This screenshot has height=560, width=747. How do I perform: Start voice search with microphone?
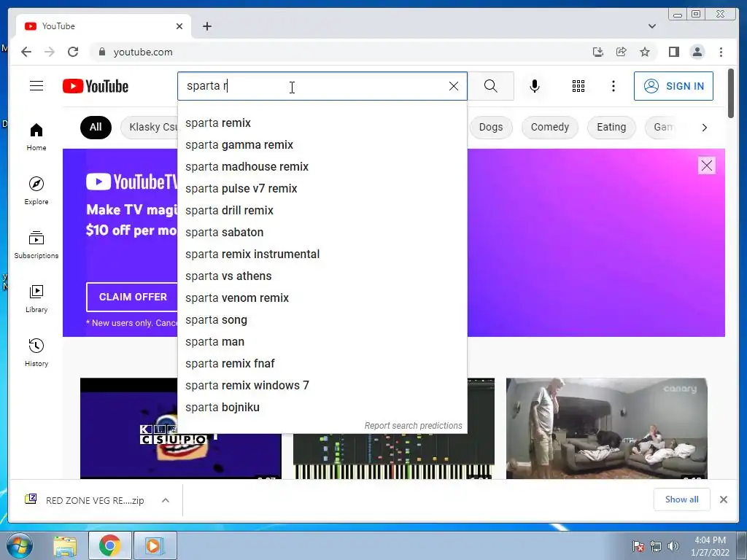pos(535,86)
